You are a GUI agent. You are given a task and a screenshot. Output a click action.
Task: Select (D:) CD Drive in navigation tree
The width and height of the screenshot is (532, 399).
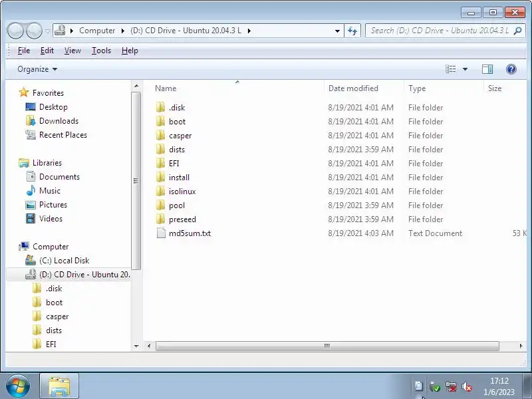(68, 275)
